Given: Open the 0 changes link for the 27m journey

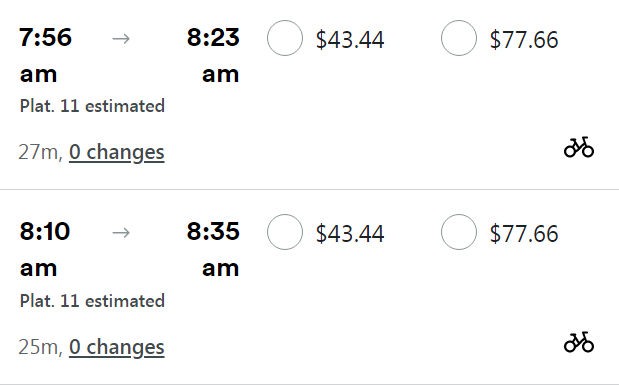Looking at the screenshot, I should 116,152.
